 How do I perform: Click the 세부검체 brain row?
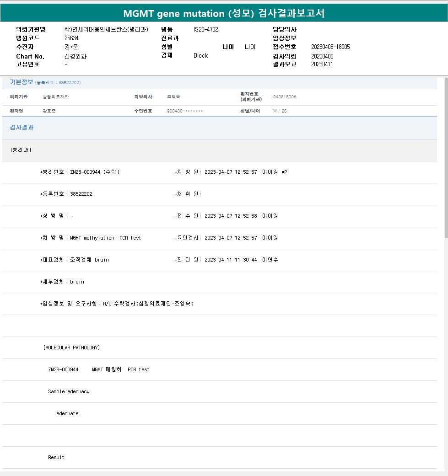62,282
